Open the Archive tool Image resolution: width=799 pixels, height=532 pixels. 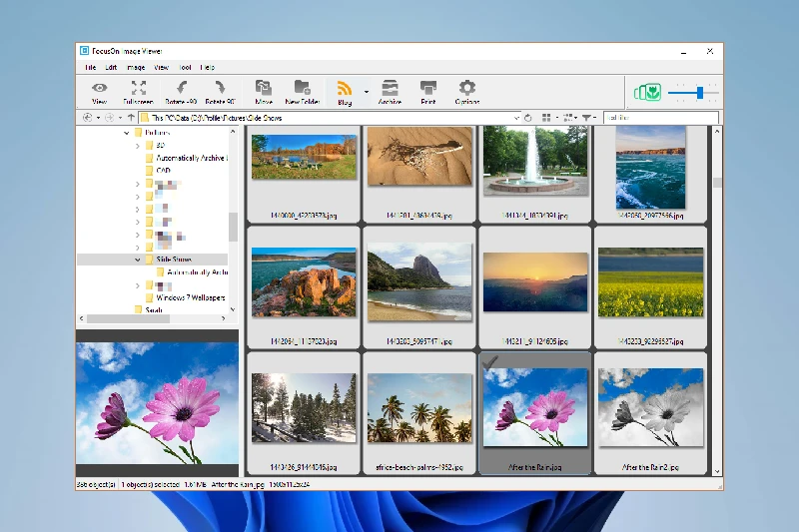coord(390,90)
